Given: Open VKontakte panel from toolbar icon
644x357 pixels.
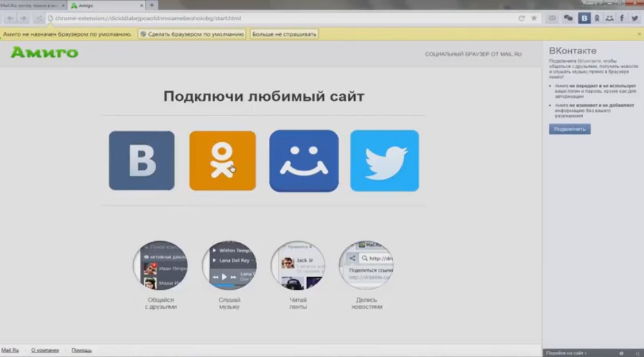Looking at the screenshot, I should pos(584,18).
